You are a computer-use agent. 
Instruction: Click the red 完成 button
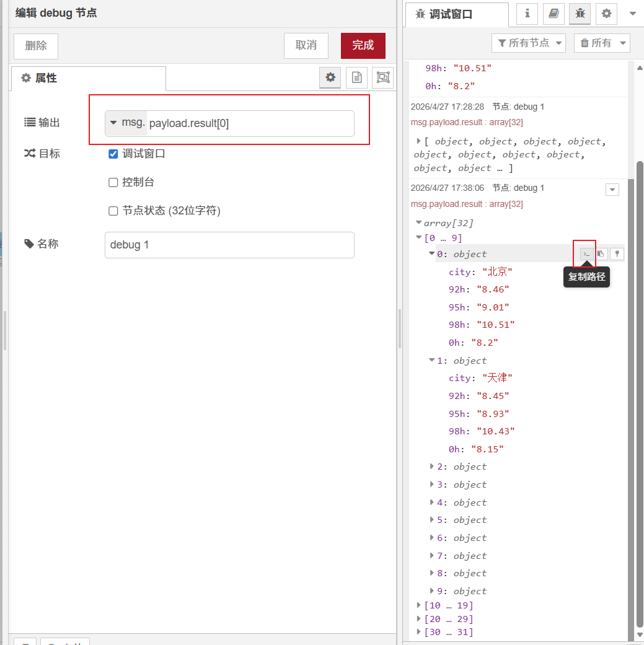point(363,46)
